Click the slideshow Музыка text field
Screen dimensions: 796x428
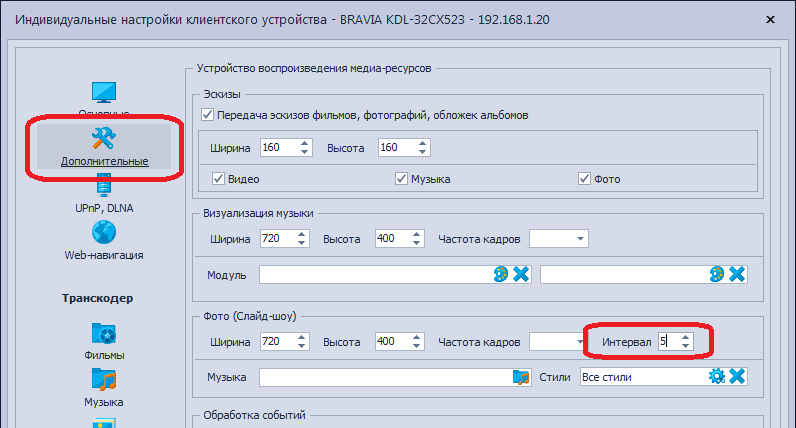tap(384, 377)
